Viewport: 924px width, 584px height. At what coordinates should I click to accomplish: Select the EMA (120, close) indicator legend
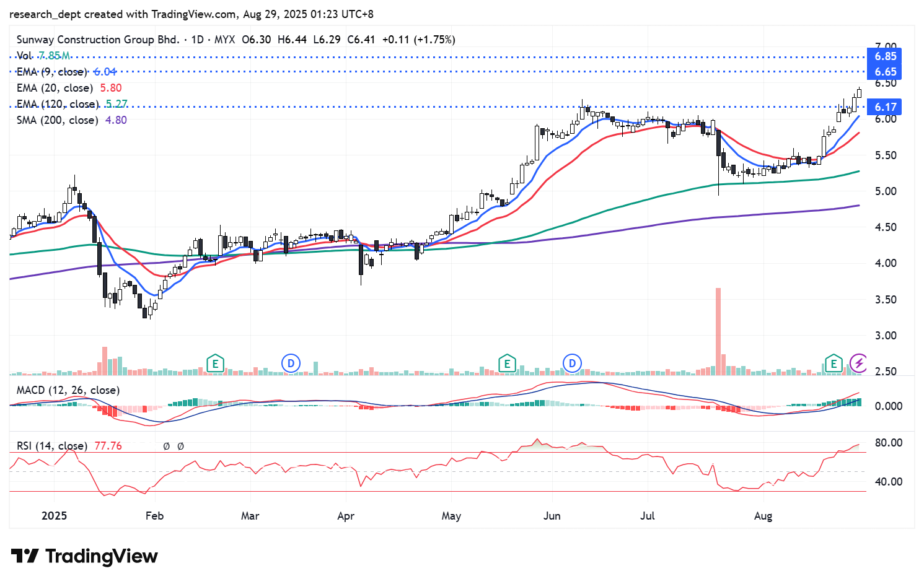tap(72, 104)
